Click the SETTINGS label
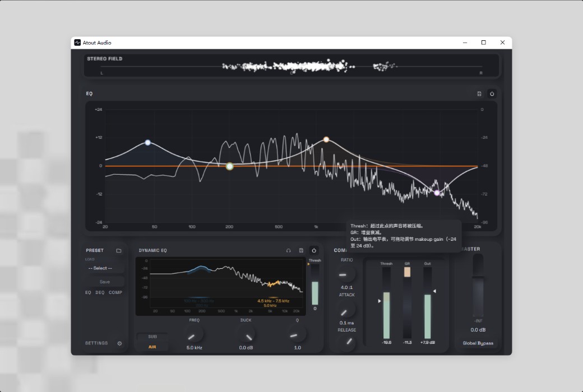This screenshot has height=392, width=583. point(96,343)
